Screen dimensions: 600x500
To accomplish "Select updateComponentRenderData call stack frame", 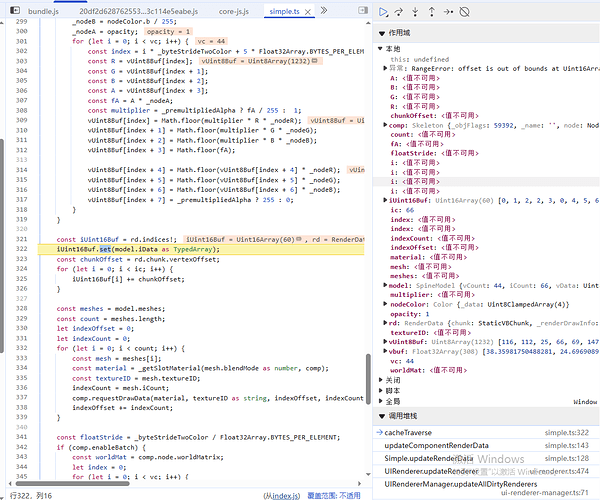I will point(435,445).
